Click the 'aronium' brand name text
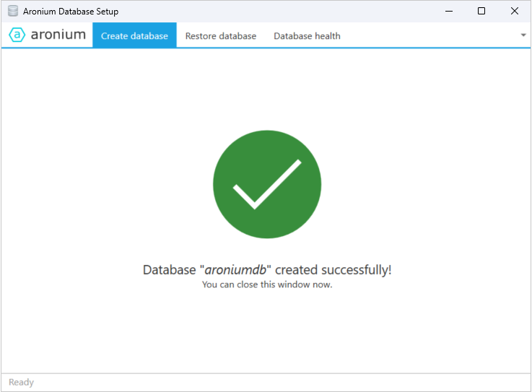 click(58, 35)
